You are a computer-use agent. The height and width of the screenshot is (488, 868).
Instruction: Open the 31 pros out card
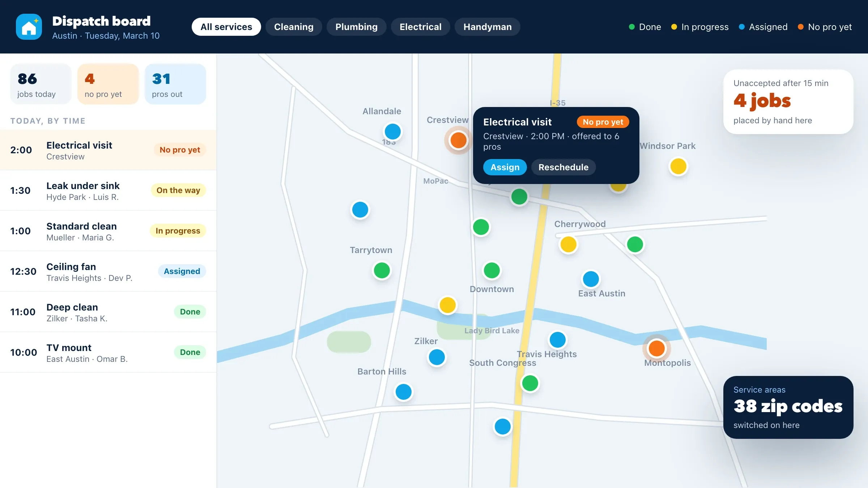pyautogui.click(x=175, y=84)
